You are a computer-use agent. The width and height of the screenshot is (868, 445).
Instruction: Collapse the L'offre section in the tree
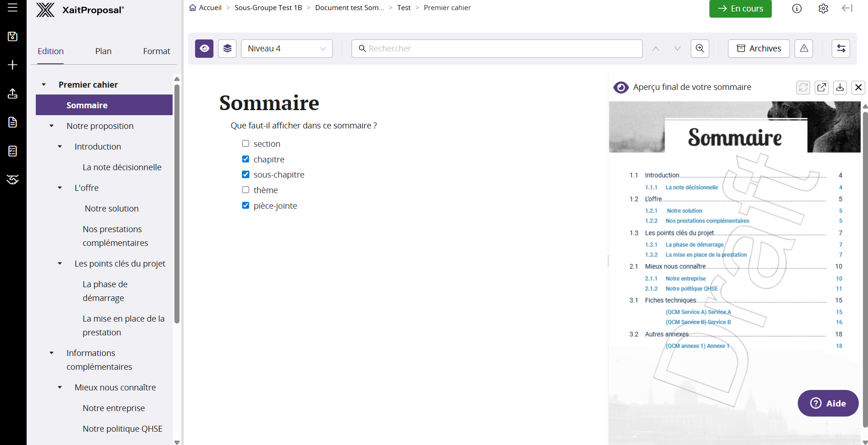[x=60, y=188]
